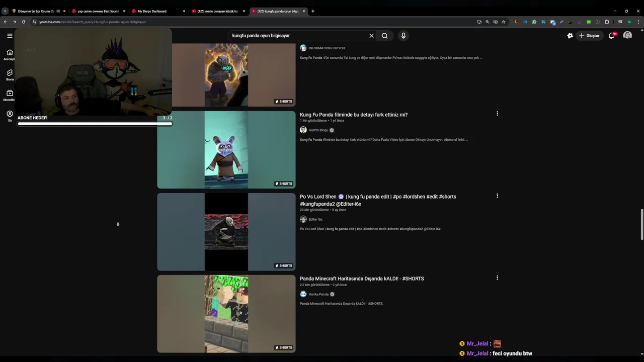Open options for 'Kung Fu Panda filminde' video

click(x=497, y=114)
